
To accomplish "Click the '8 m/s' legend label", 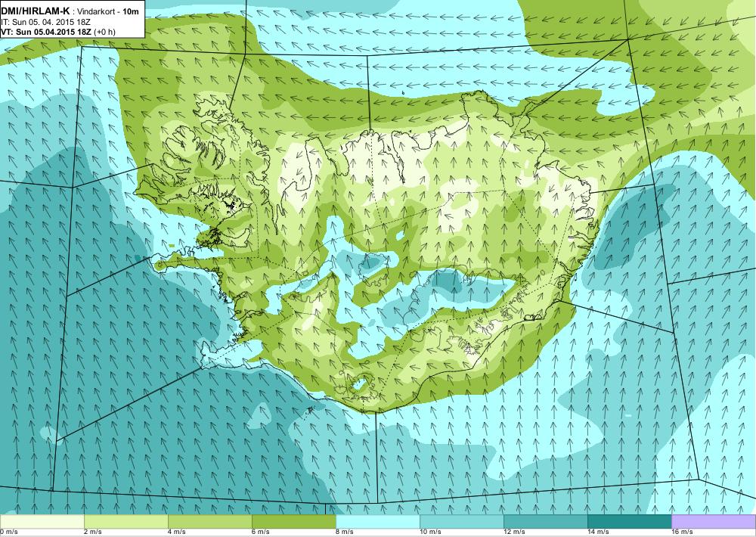I will [345, 532].
